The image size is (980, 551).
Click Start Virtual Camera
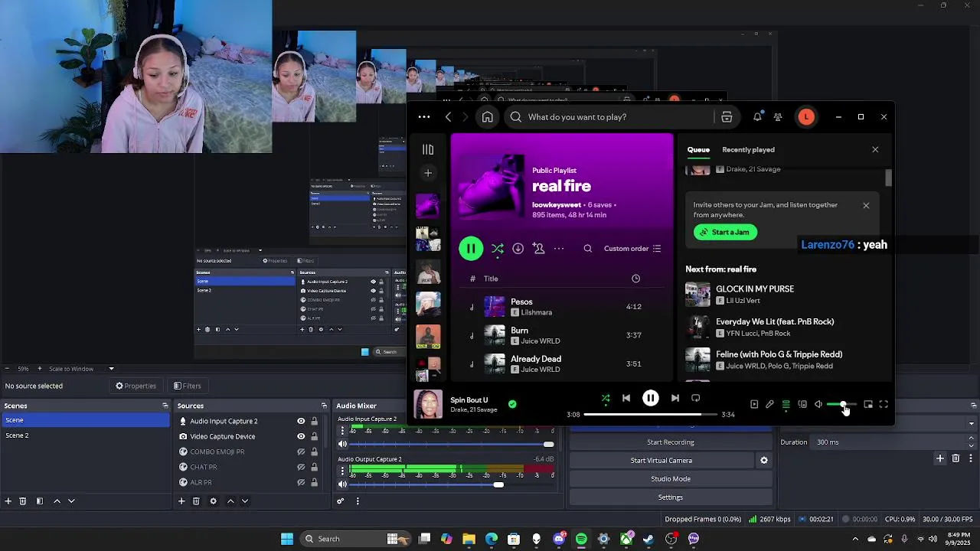click(x=661, y=461)
